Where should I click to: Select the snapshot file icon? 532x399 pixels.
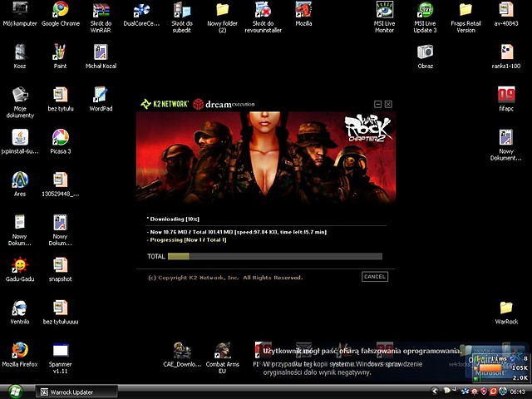tap(61, 269)
